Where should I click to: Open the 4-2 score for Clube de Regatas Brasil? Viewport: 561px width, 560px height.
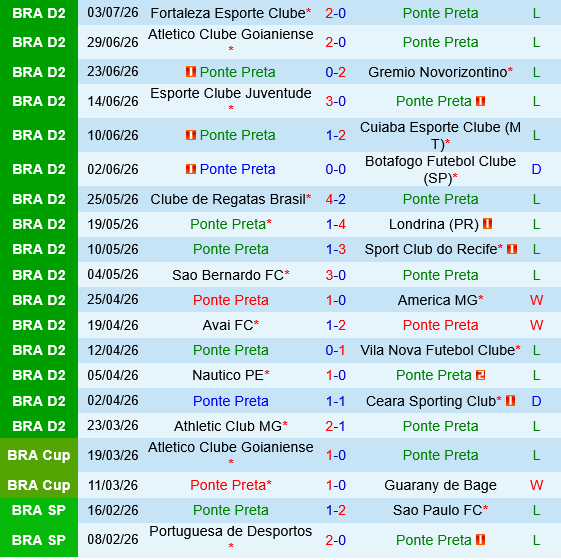(x=335, y=199)
